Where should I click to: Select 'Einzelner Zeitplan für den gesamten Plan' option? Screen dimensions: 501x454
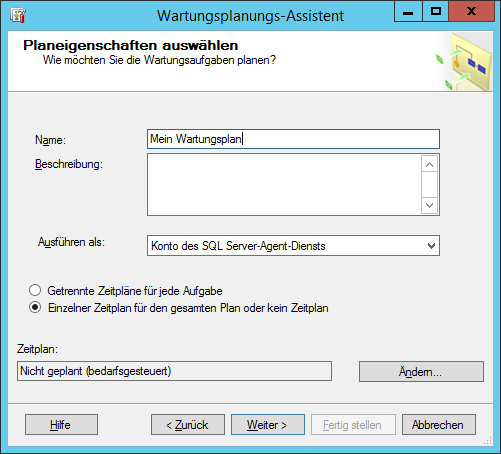pyautogui.click(x=35, y=307)
